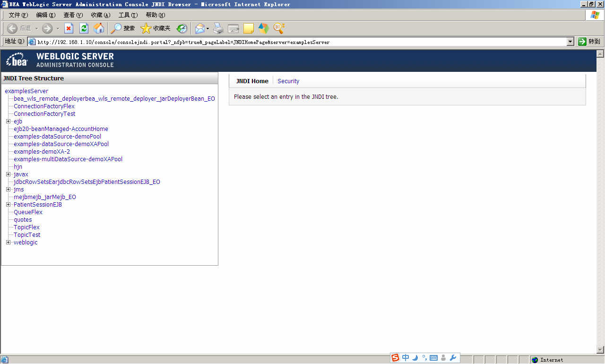Open examples-dataSource-demoXAPool entry
605x364 pixels.
61,144
